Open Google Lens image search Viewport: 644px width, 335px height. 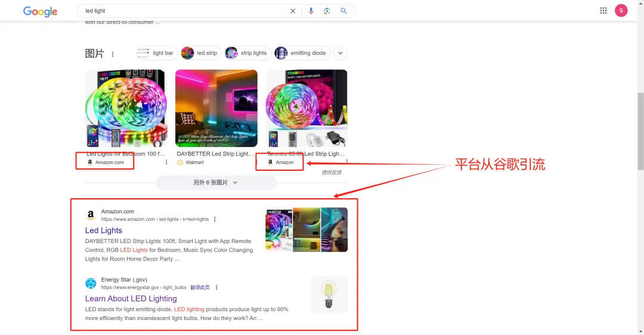click(327, 11)
